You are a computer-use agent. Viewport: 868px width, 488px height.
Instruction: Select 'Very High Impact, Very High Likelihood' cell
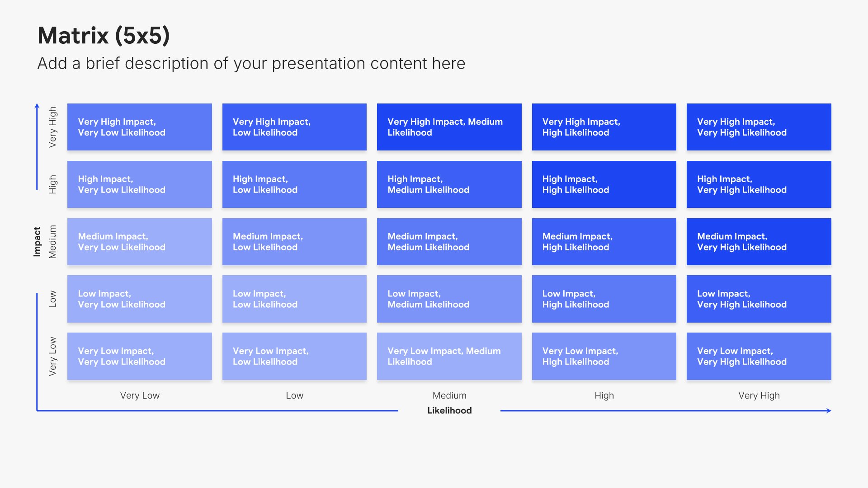pyautogui.click(x=759, y=127)
